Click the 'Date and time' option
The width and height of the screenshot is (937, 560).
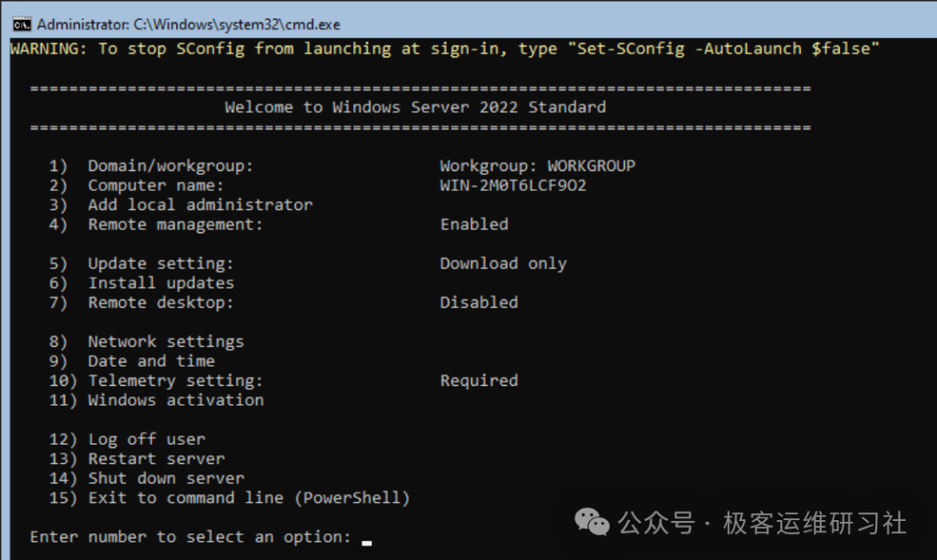pyautogui.click(x=151, y=361)
